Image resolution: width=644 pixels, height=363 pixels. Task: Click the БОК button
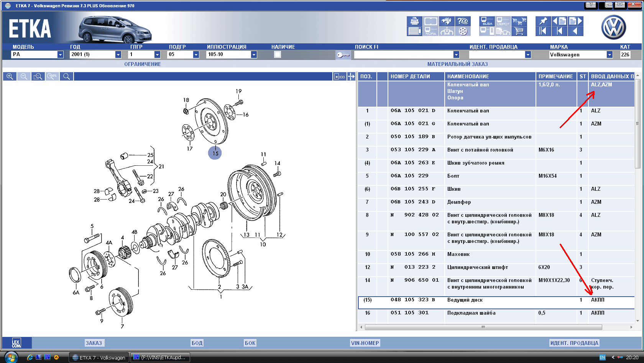(250, 343)
